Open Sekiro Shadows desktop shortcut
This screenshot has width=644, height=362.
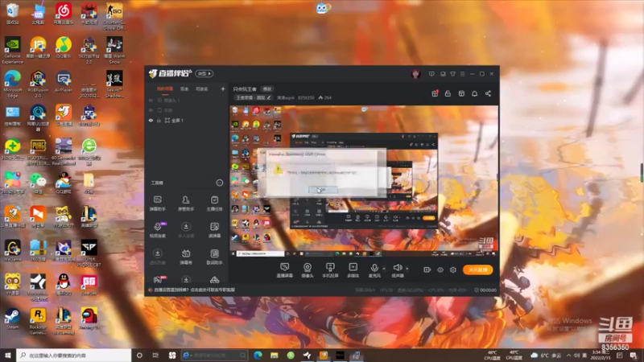click(114, 84)
